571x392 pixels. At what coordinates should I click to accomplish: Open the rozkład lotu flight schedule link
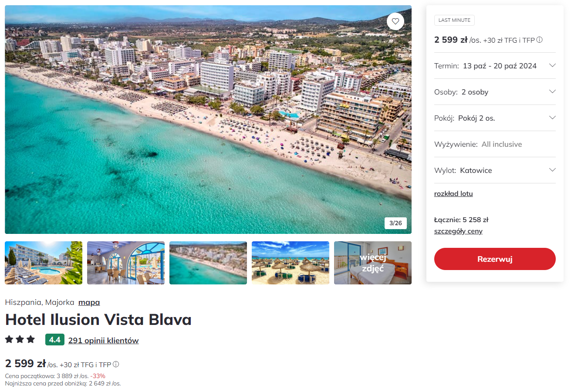(453, 194)
